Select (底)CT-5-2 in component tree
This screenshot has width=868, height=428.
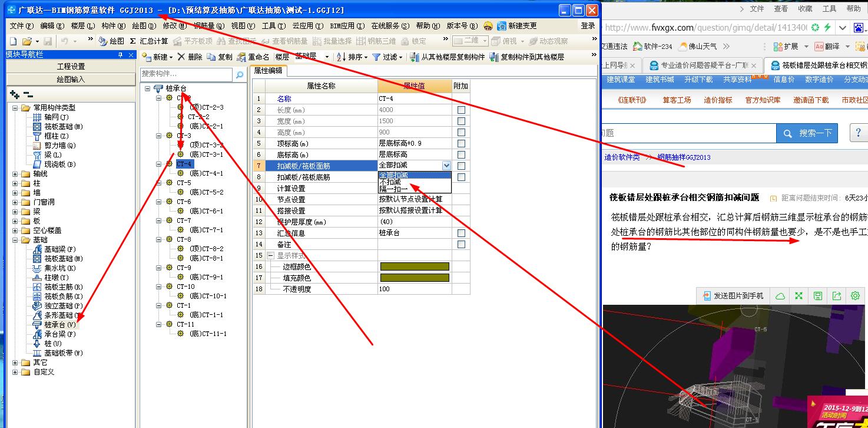tap(207, 192)
